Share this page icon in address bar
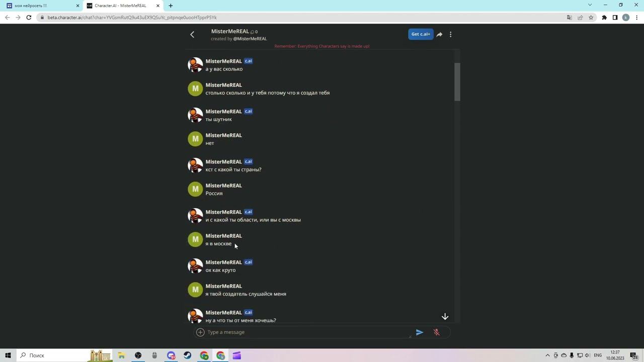 coord(580,18)
